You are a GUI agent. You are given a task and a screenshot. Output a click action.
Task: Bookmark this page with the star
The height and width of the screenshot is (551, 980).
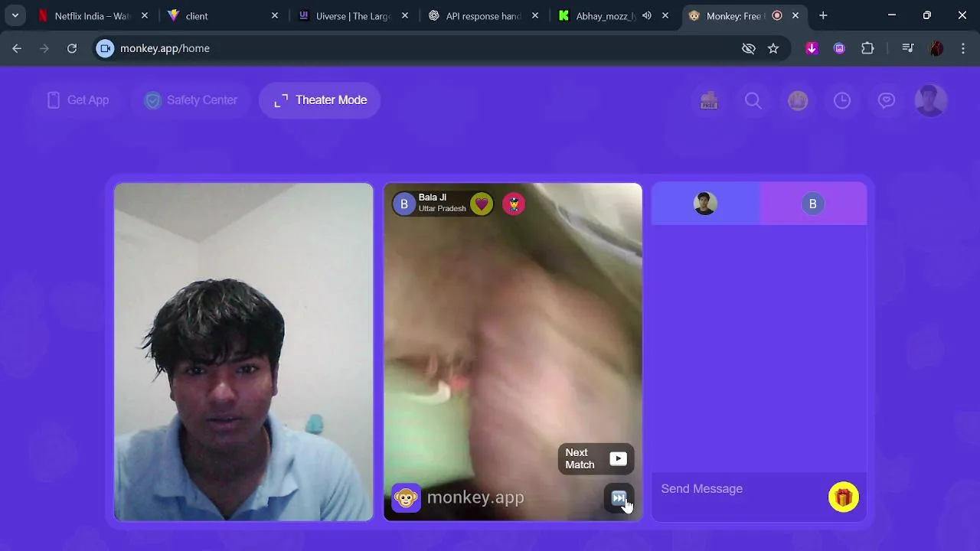pyautogui.click(x=773, y=48)
